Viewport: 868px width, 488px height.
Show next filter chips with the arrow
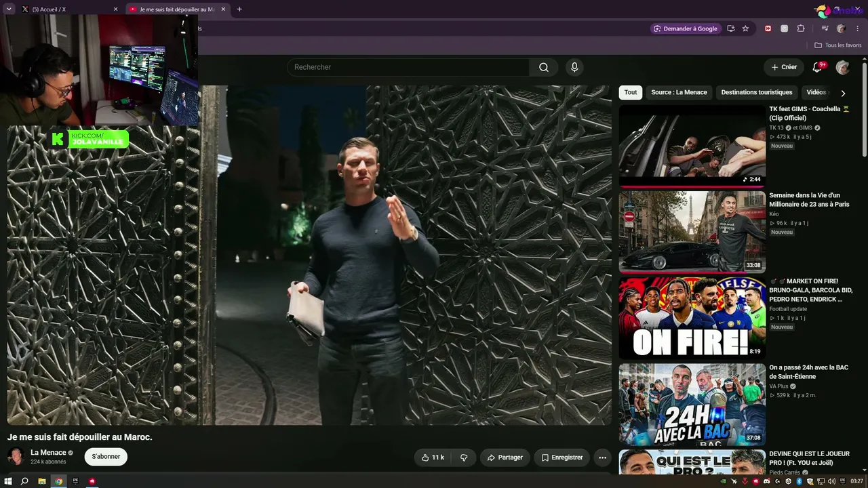click(x=843, y=93)
